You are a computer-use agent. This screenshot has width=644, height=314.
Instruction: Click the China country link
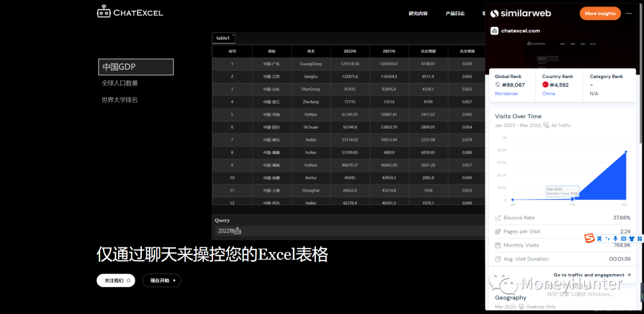click(x=549, y=94)
